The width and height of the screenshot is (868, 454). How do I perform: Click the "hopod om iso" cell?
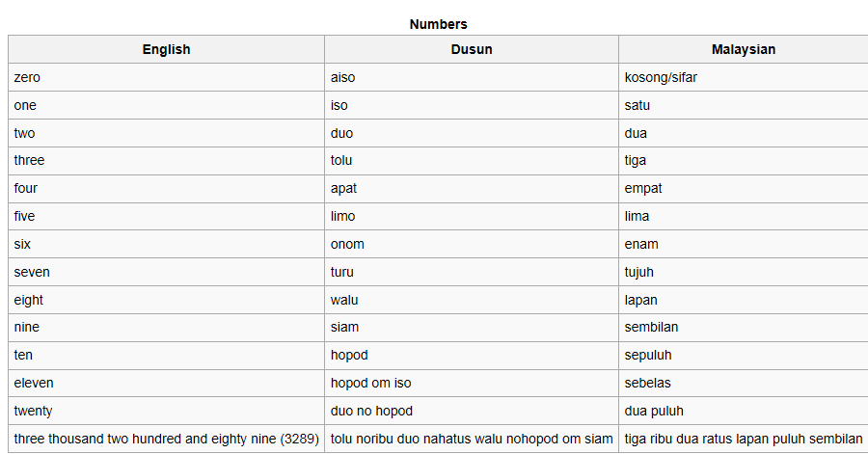click(371, 383)
